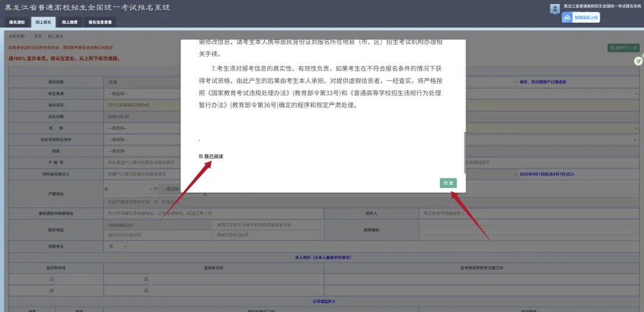Click calendar icon in first 自何年何月 row
This screenshot has height=312, width=644.
[51, 279]
